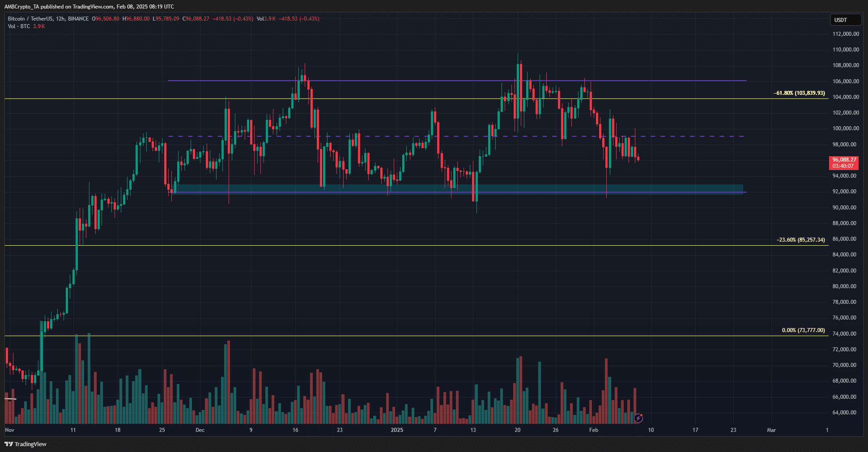Screen dimensions: 868x452
Task: Click the Vol · BTC indicator label
Action: pos(19,26)
